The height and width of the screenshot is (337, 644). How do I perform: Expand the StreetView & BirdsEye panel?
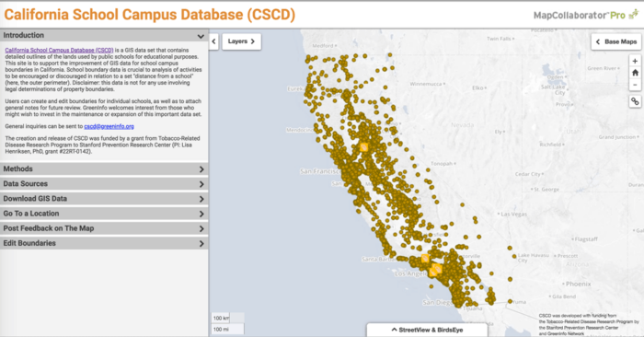coord(427,330)
